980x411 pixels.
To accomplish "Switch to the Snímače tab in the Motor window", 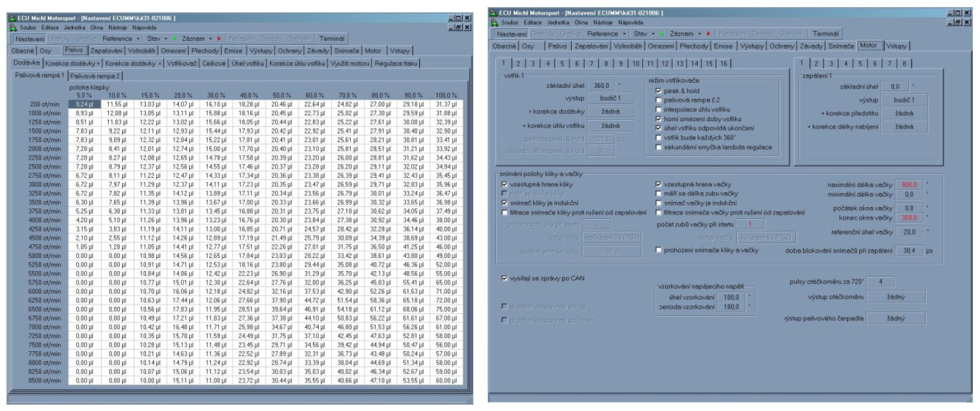I will [840, 46].
